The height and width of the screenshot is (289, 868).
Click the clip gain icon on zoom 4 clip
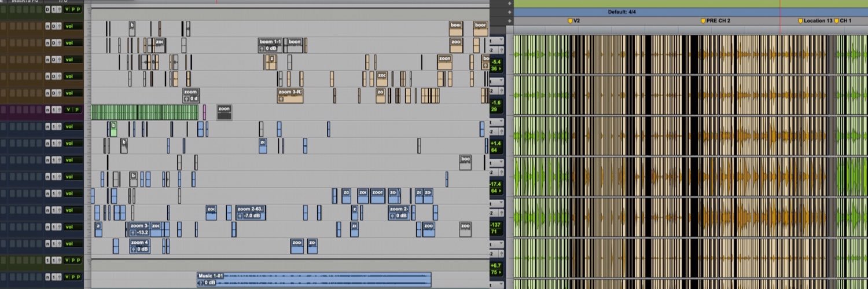click(133, 250)
